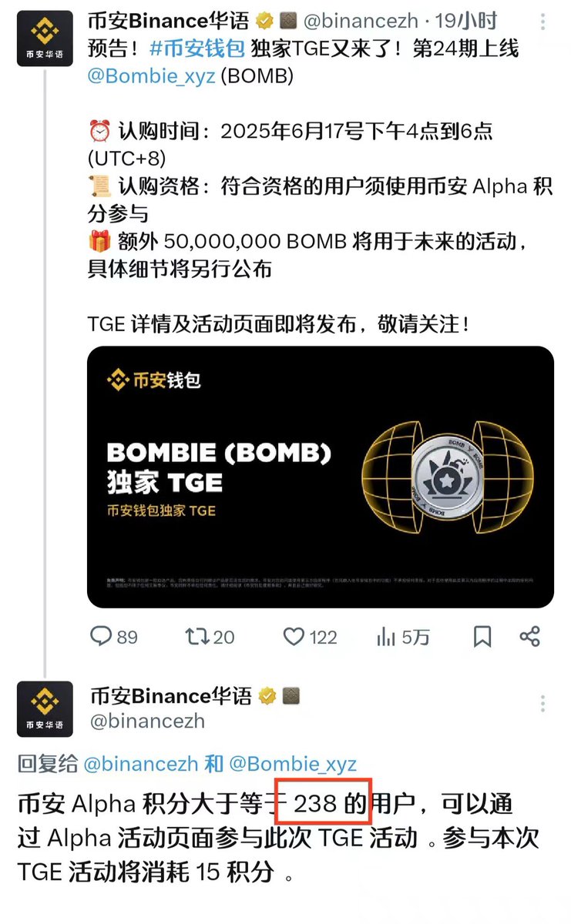Open the BOMBIE (BOMB) 独家 TGE image

click(321, 477)
